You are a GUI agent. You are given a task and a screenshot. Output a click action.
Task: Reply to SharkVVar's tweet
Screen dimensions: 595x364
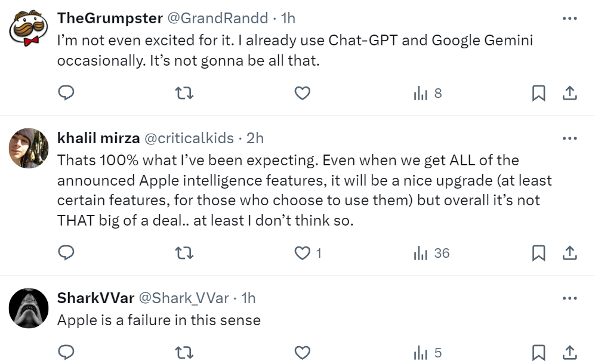tap(66, 352)
